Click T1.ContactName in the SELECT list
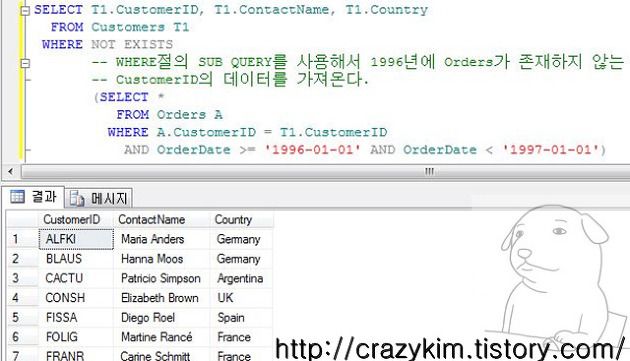The width and height of the screenshot is (630, 361). tap(271, 10)
